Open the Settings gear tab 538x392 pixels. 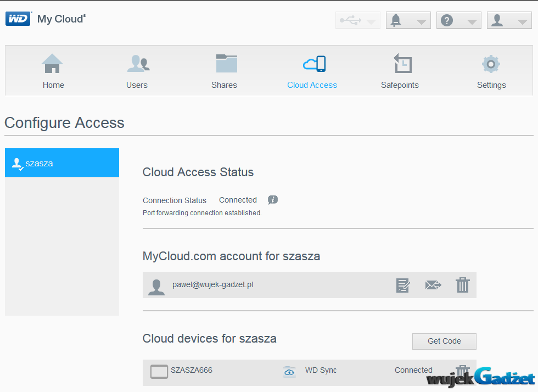pos(491,71)
